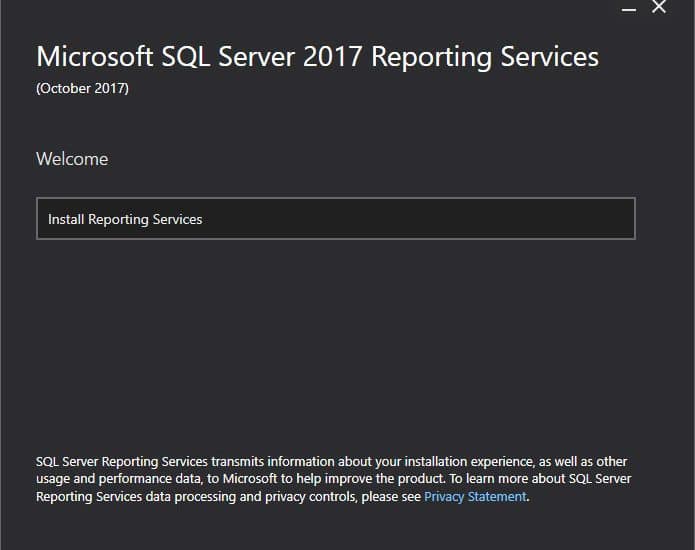The width and height of the screenshot is (695, 550).
Task: Click the first line of the data notice
Action: (x=332, y=462)
